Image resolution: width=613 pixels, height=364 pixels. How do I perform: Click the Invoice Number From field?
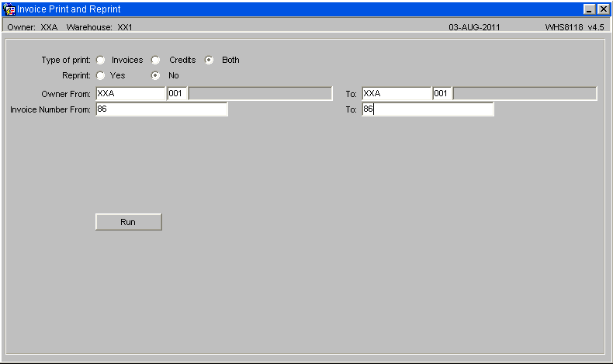click(161, 109)
